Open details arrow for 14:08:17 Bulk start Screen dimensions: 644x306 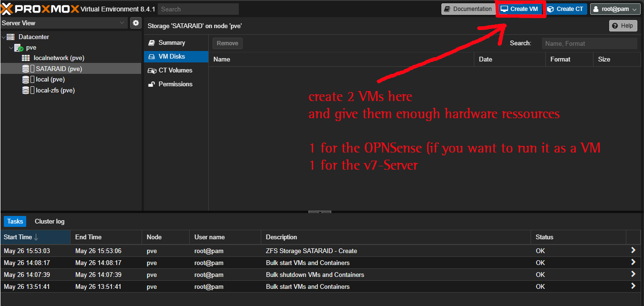(x=633, y=262)
